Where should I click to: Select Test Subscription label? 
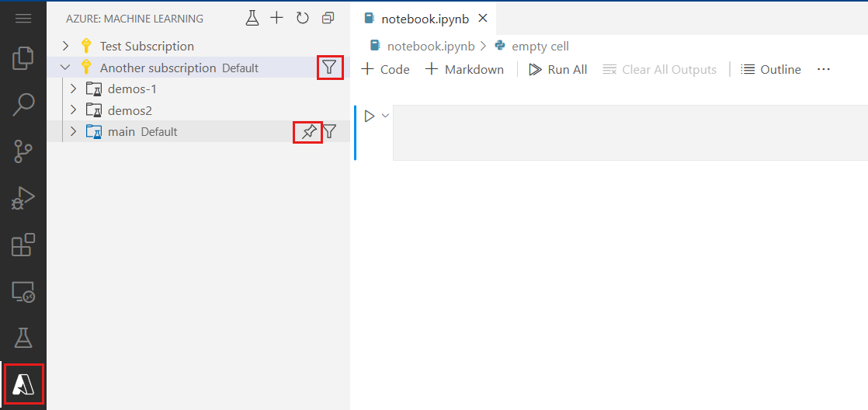pos(147,47)
